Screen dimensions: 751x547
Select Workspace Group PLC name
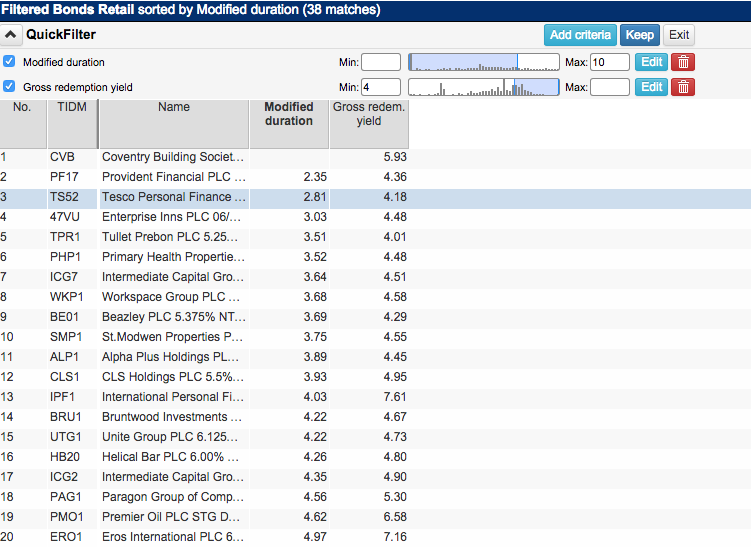[173, 297]
